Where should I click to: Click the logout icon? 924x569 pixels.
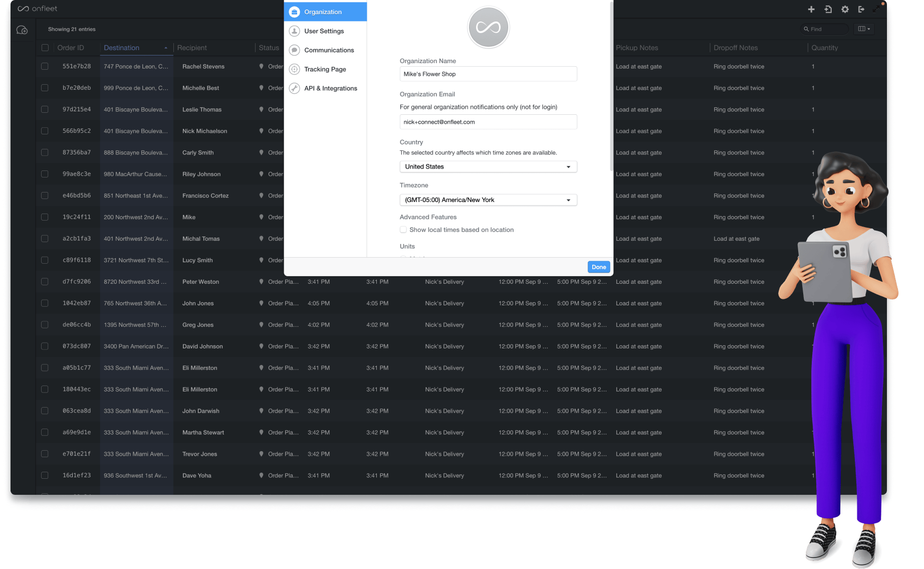point(862,9)
